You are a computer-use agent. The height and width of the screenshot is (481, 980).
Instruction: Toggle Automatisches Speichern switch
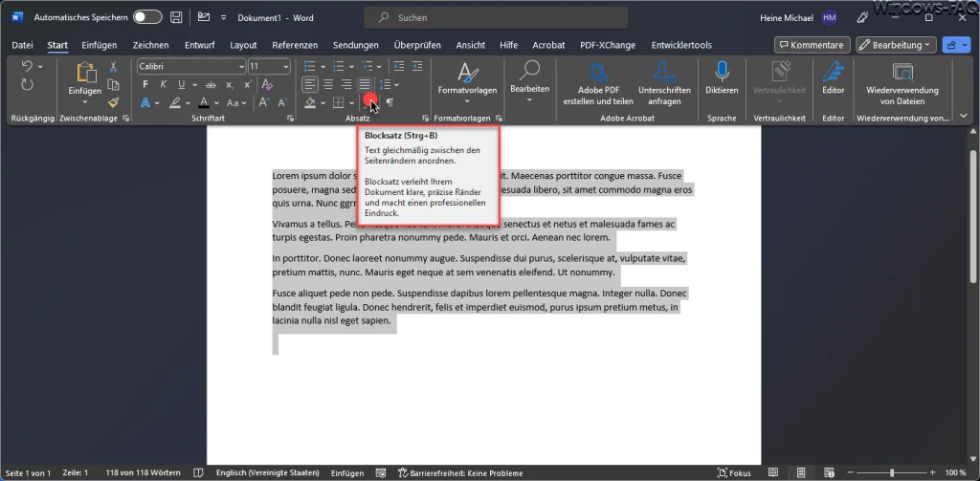(147, 17)
